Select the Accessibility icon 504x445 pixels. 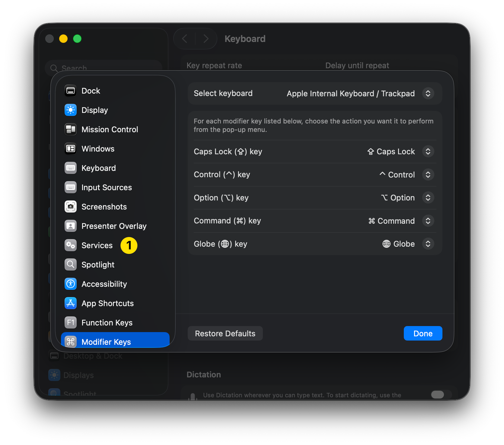[x=71, y=284]
